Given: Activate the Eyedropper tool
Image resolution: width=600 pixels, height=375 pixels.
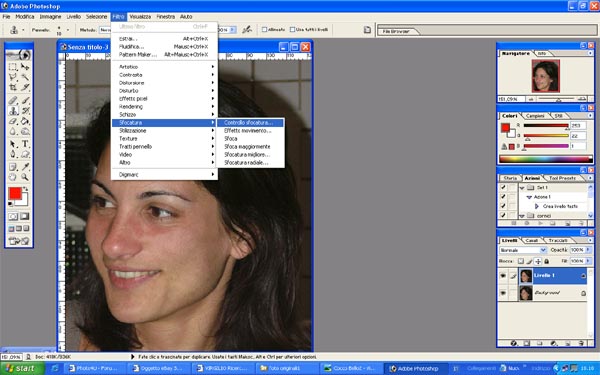Looking at the screenshot, I should tap(25, 166).
